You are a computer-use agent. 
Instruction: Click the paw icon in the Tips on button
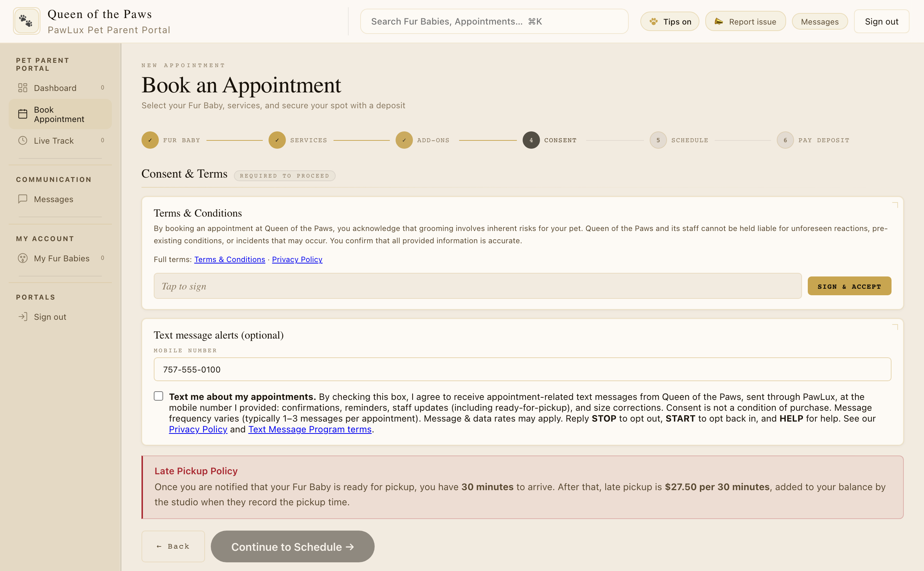(x=654, y=22)
